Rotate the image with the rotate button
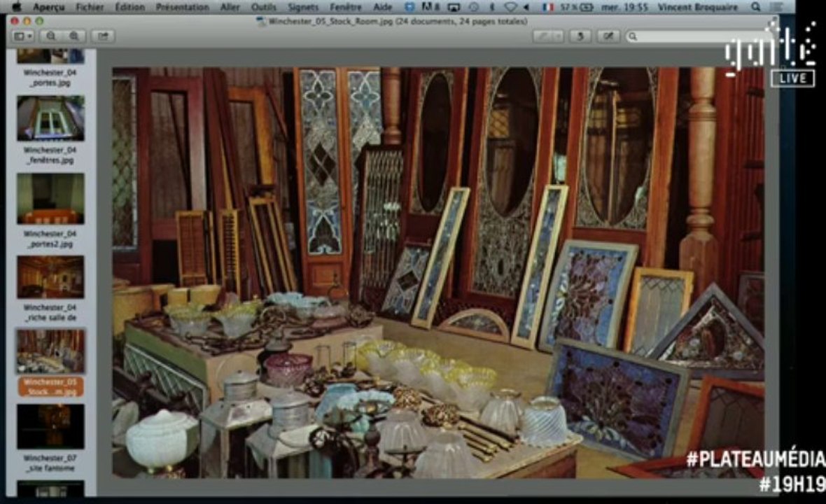This screenshot has height=504, width=826. [580, 36]
